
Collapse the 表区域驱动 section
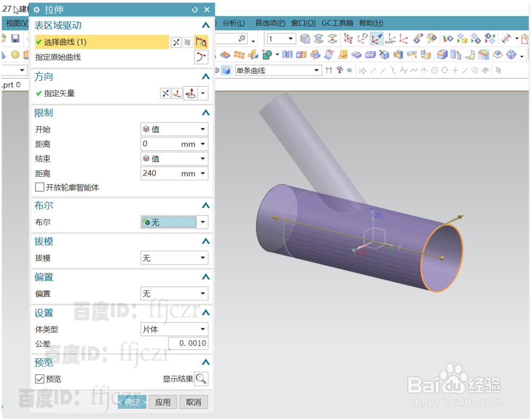[205, 25]
